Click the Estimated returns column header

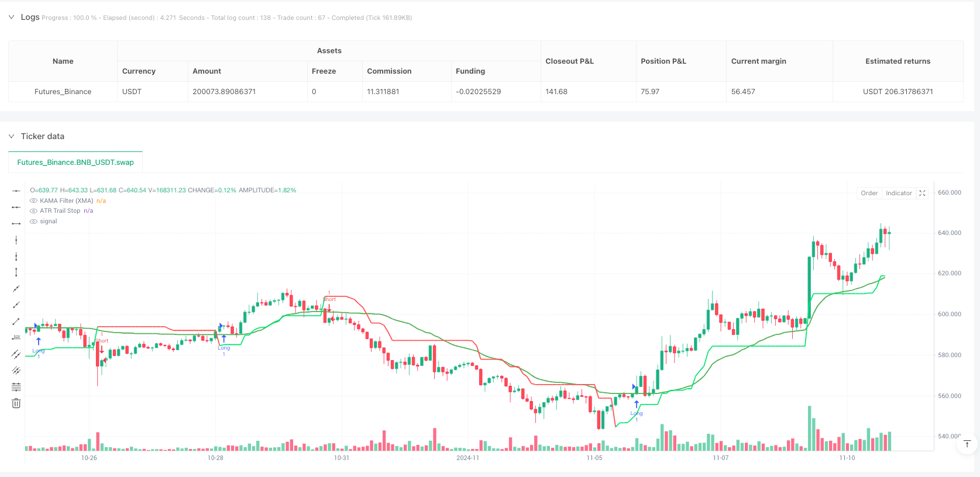[898, 61]
